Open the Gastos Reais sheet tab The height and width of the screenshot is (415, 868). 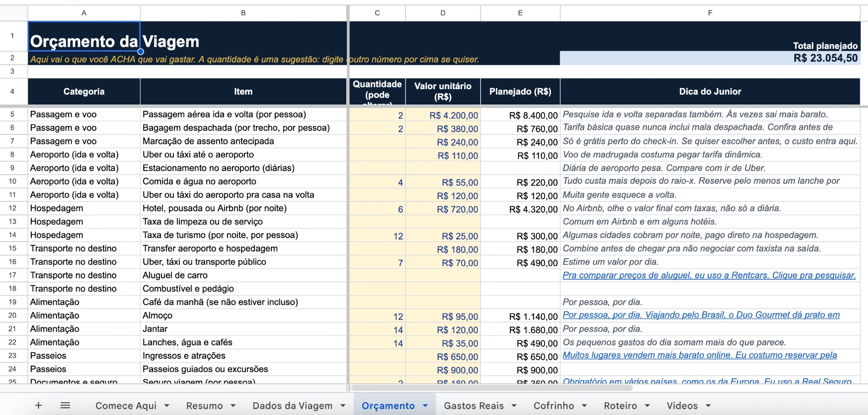(x=474, y=405)
